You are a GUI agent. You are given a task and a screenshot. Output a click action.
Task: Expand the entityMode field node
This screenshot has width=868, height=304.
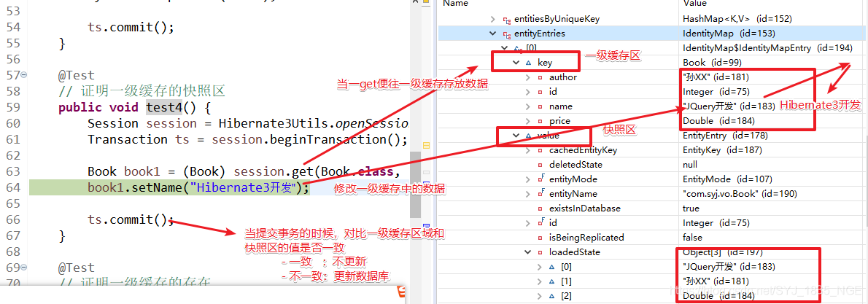(528, 179)
